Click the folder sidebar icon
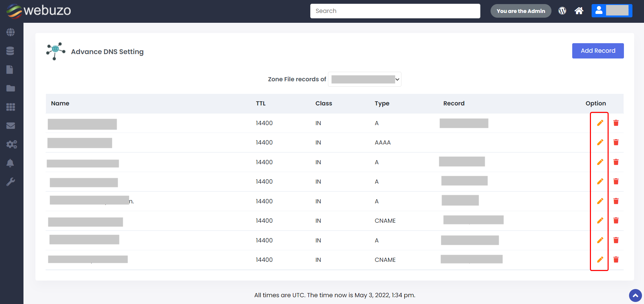This screenshot has width=644, height=304. click(11, 88)
